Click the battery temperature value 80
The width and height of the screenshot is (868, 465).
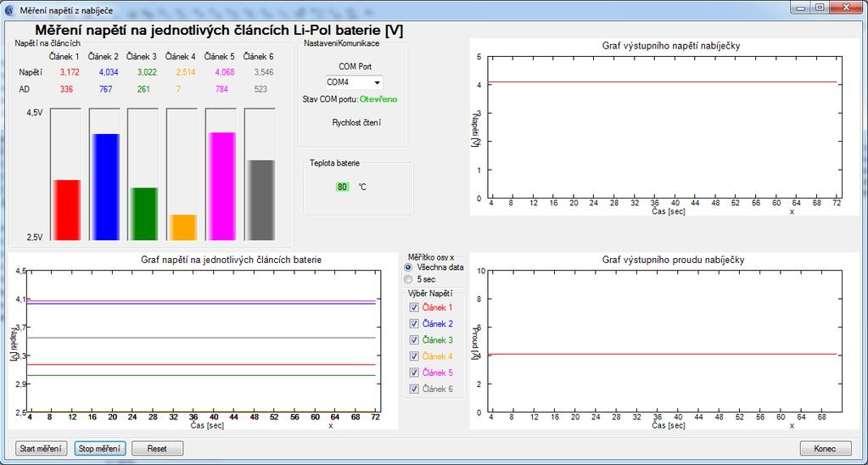[343, 188]
